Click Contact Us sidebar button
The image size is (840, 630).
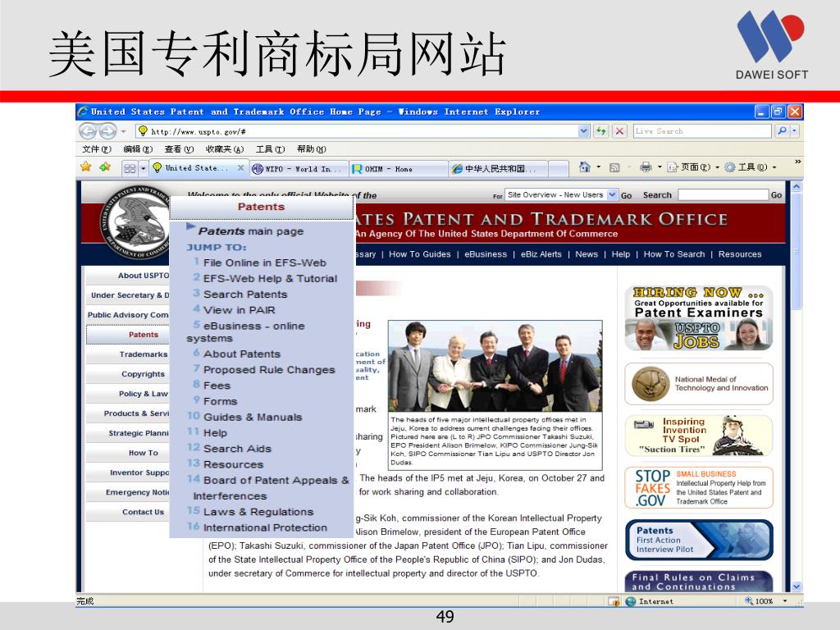[x=128, y=512]
